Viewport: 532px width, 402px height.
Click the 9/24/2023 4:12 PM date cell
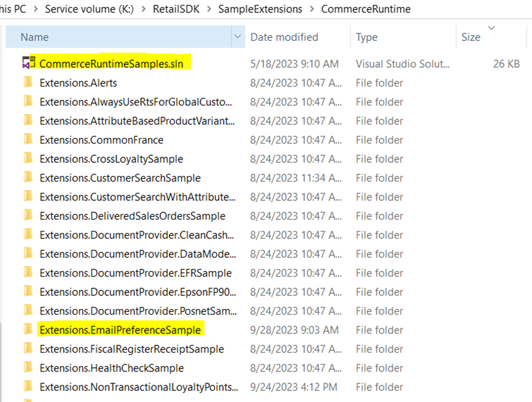[294, 387]
